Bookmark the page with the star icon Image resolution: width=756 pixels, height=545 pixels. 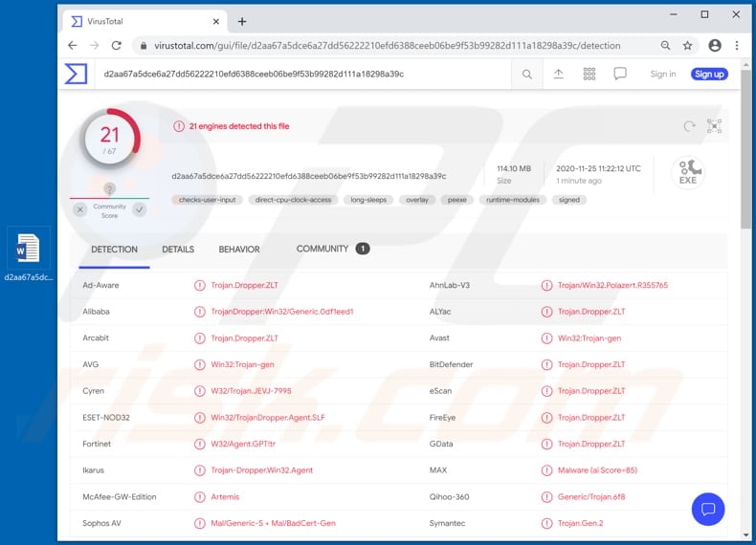[687, 45]
